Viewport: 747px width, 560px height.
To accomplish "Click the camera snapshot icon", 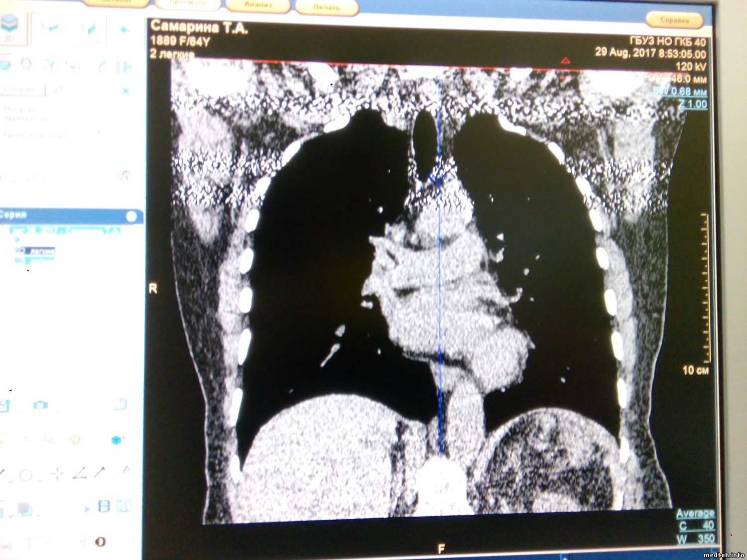I will click(x=40, y=405).
